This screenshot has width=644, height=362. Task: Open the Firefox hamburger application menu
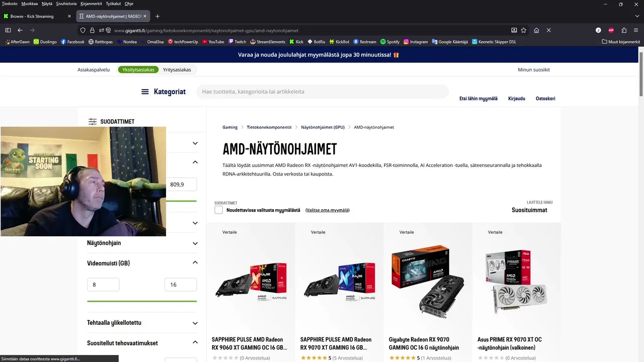click(x=636, y=30)
